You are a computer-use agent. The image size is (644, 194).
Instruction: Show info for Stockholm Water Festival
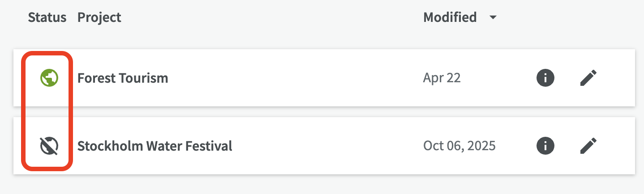point(545,146)
